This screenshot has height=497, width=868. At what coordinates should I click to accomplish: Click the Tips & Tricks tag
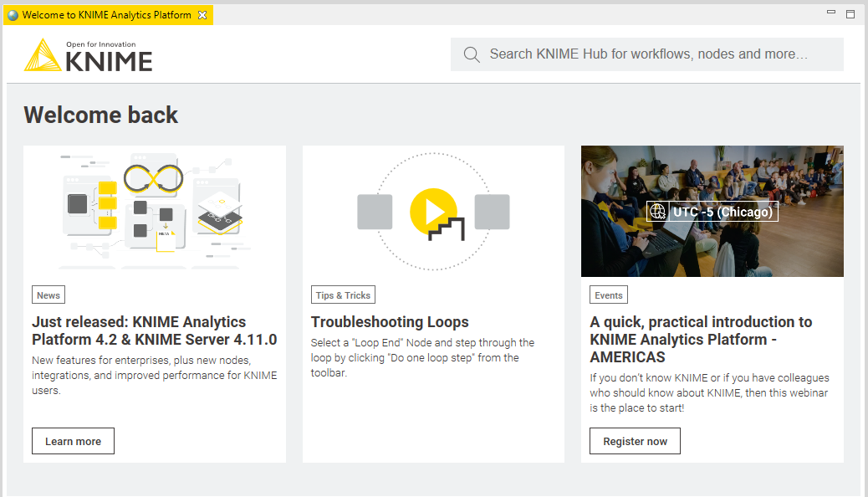click(343, 295)
